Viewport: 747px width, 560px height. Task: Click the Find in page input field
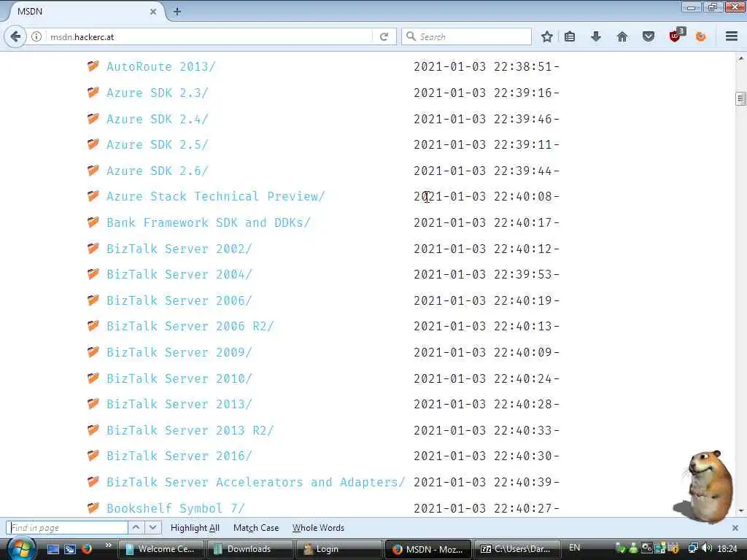67,528
